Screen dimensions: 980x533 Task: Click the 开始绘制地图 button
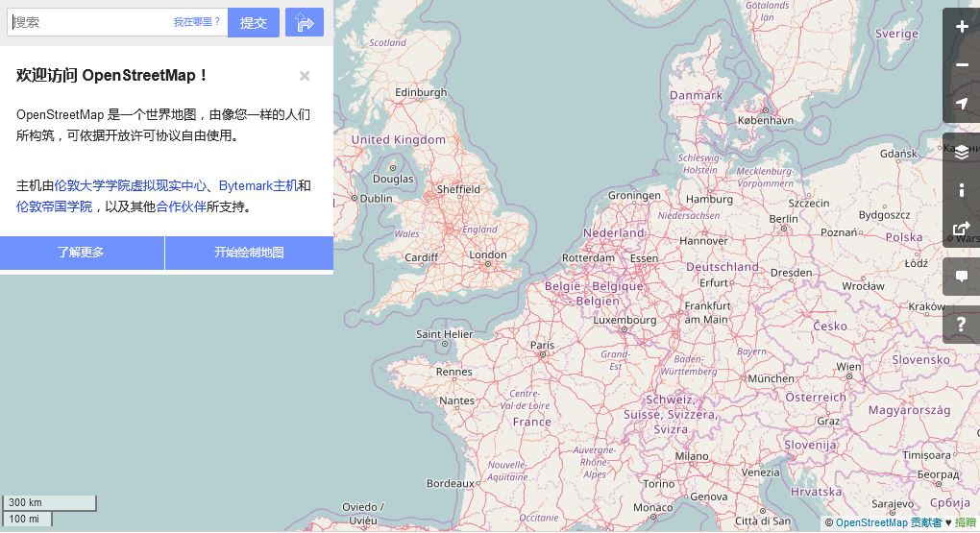pos(249,253)
